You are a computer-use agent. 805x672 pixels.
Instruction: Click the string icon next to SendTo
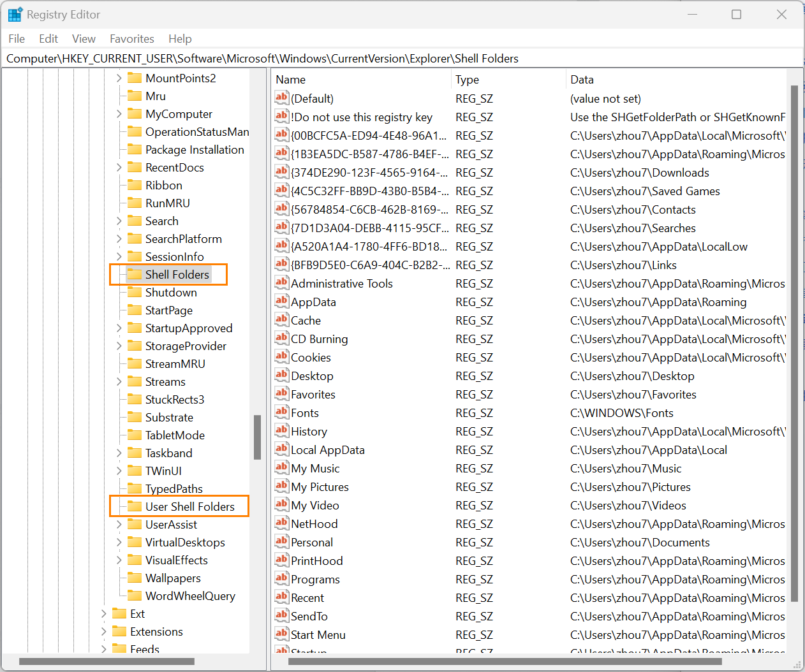282,615
